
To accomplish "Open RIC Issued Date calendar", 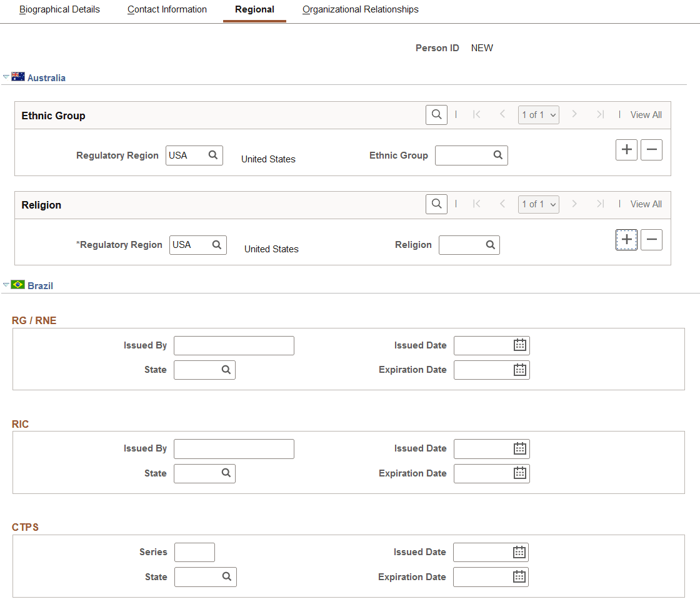I will point(519,448).
